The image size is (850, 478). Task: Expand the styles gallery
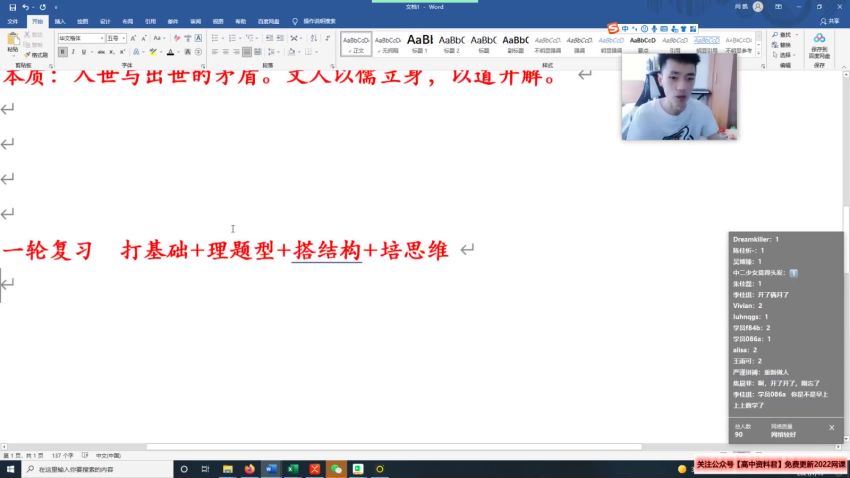[x=758, y=53]
